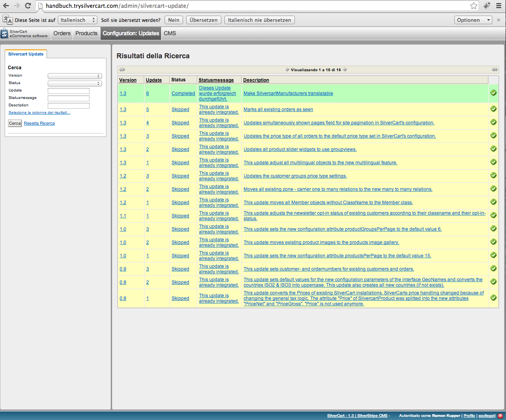Open Make SilvercartManufacturers translatable link
The image size is (506, 420).
tap(288, 93)
